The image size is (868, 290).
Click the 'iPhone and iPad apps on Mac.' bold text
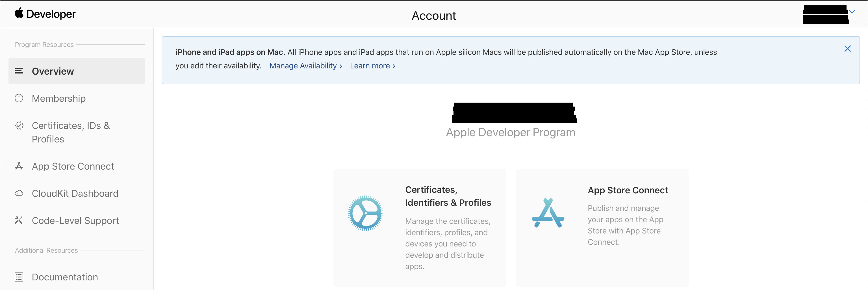pyautogui.click(x=230, y=52)
